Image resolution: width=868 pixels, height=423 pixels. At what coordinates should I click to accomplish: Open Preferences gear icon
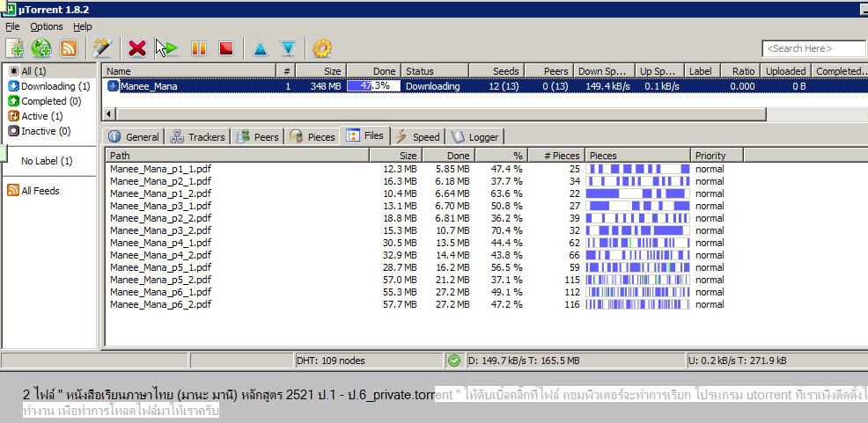coord(322,48)
